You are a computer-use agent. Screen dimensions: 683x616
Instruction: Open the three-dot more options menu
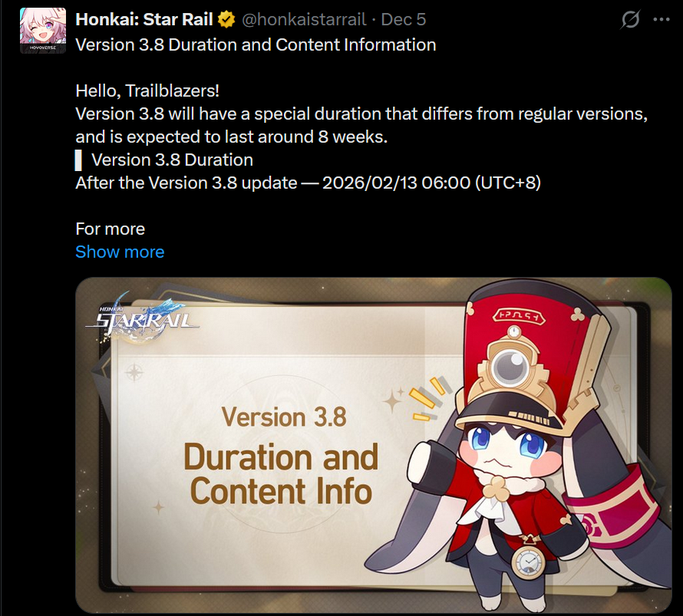click(662, 20)
